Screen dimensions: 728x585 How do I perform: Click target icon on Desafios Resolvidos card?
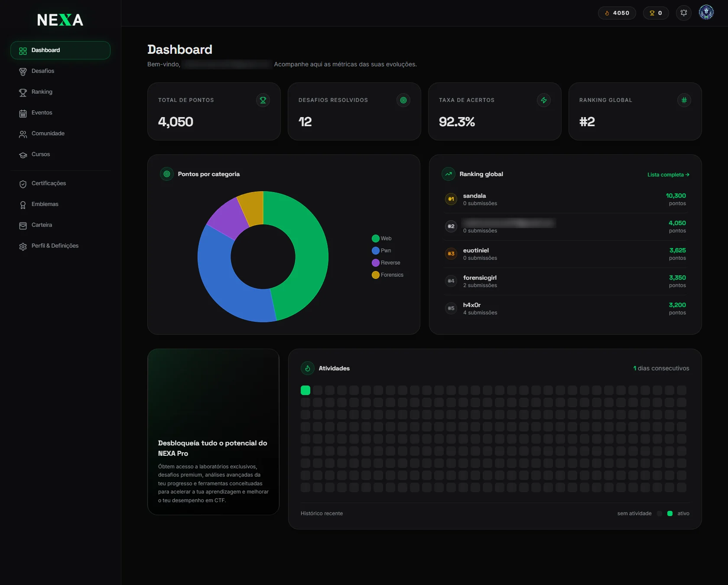[403, 100]
